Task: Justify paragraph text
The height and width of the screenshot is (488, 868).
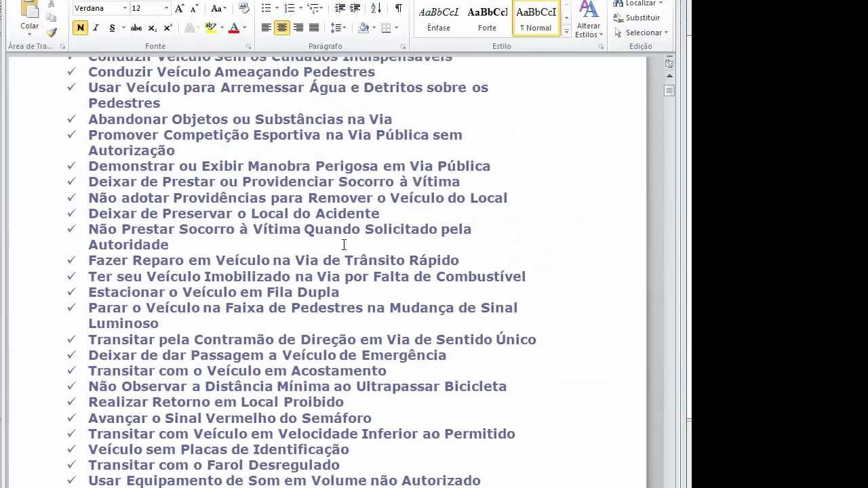Action: click(x=314, y=28)
